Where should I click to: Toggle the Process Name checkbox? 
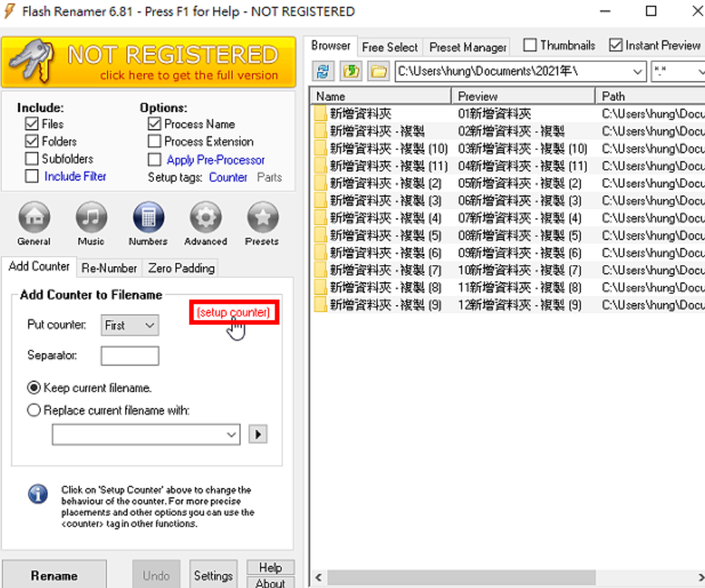[155, 123]
